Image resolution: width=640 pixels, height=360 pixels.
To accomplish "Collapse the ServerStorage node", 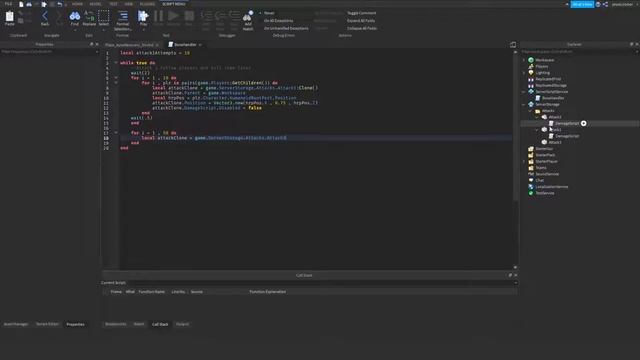I will coord(524,104).
